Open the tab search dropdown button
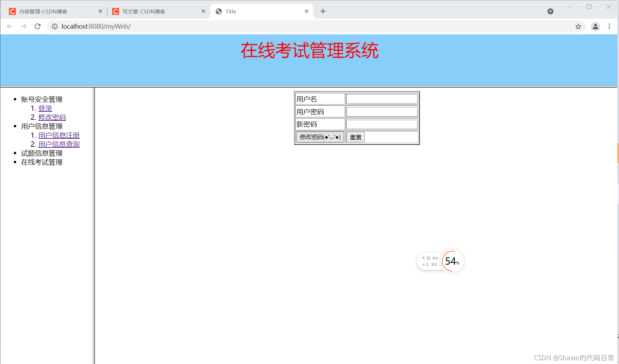The image size is (619, 364). pyautogui.click(x=550, y=11)
